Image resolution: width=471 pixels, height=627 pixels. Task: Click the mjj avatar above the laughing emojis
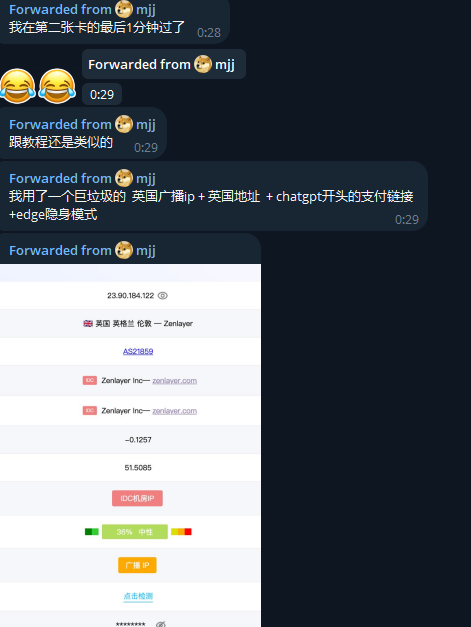tap(203, 64)
